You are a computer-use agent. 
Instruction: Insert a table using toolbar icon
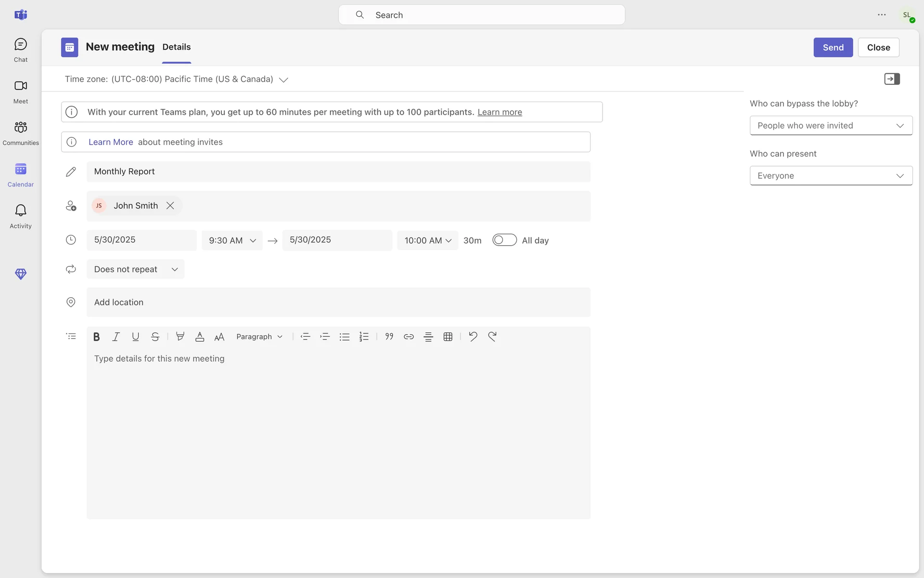click(x=448, y=337)
